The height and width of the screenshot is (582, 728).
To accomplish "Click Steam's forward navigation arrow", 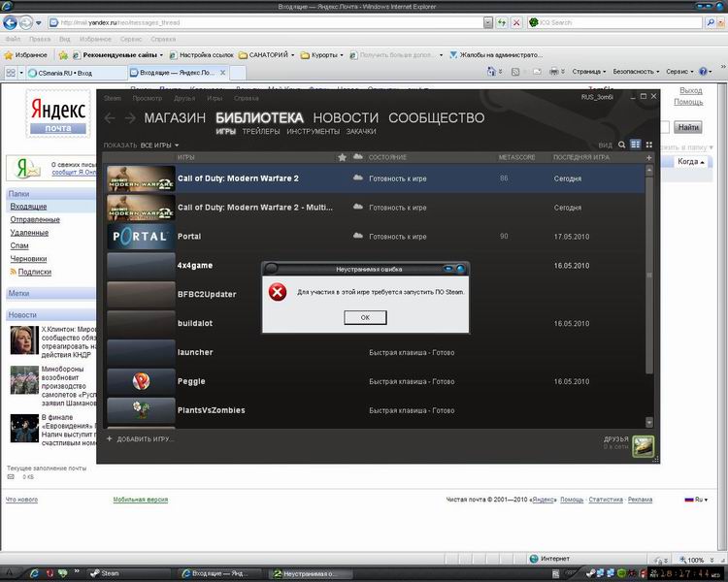I will point(129,118).
